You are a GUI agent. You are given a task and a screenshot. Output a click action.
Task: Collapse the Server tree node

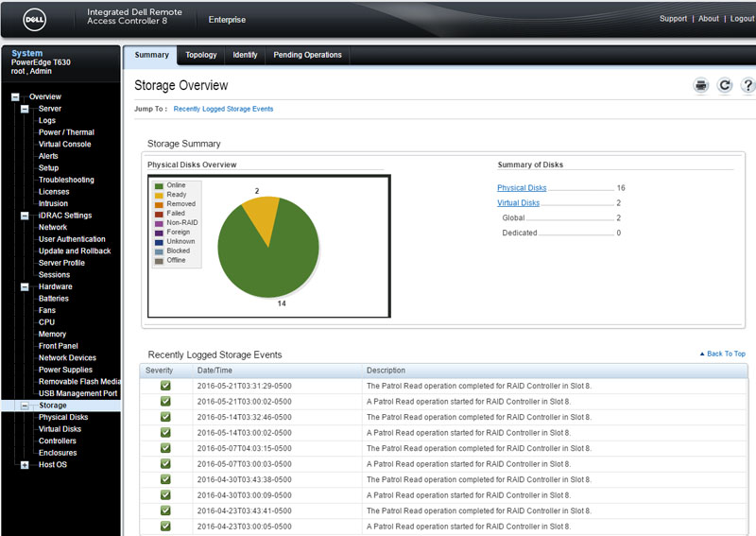point(25,109)
